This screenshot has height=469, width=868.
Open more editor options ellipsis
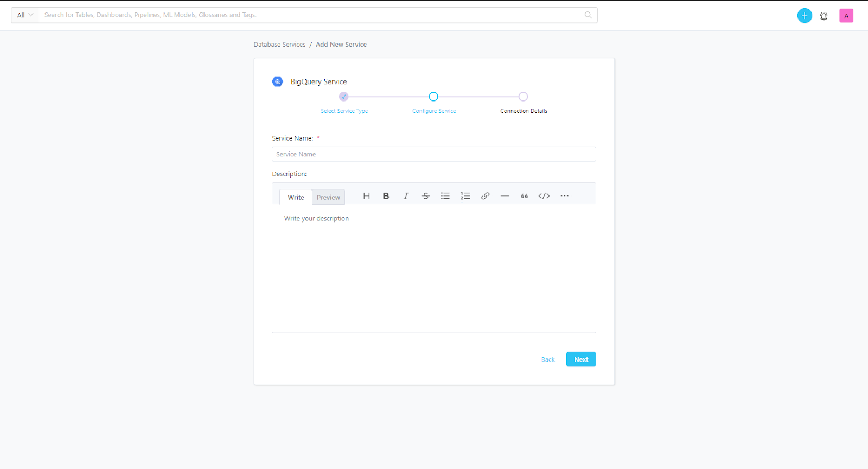[x=564, y=196]
